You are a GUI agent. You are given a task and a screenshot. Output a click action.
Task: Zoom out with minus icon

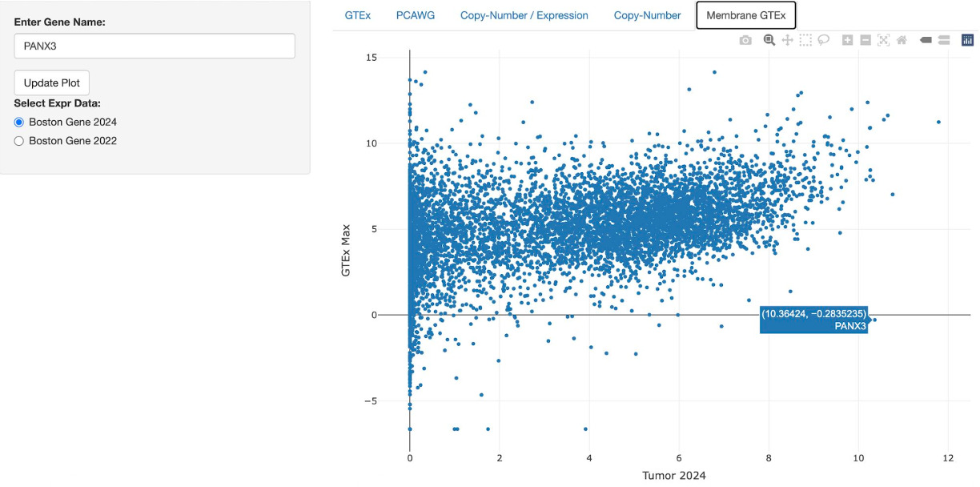[866, 40]
